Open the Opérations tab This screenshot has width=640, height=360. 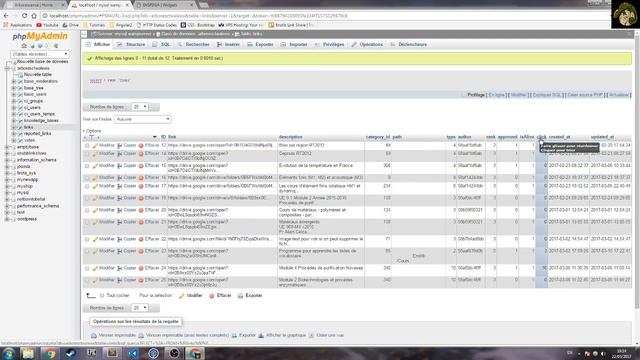(367, 44)
